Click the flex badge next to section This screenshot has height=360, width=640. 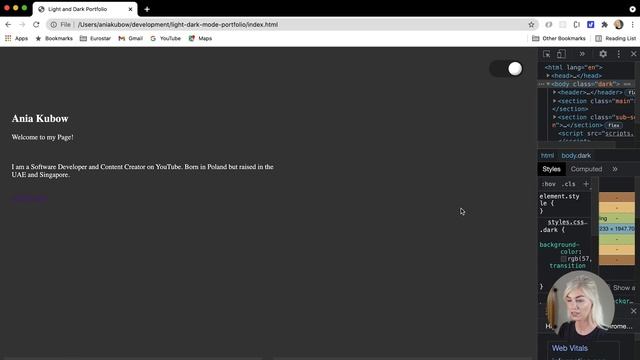click(x=614, y=125)
